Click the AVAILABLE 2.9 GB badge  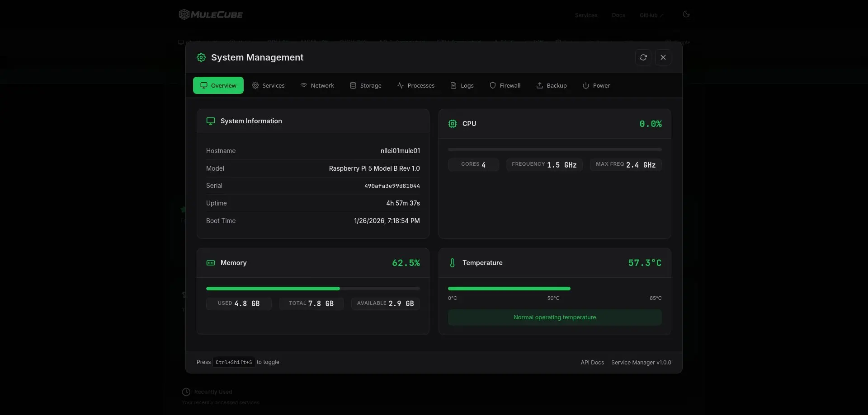pos(386,304)
